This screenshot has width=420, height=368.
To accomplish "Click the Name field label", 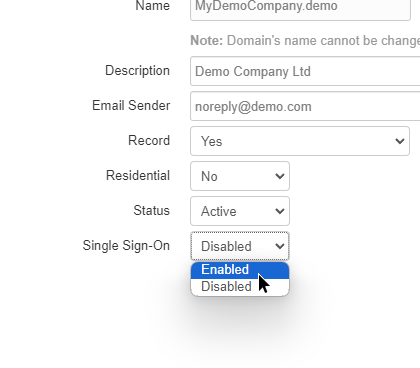I will tap(153, 6).
